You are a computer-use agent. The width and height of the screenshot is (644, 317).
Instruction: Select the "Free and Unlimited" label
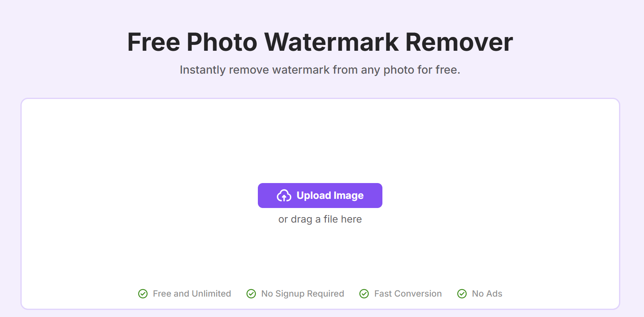pos(192,294)
